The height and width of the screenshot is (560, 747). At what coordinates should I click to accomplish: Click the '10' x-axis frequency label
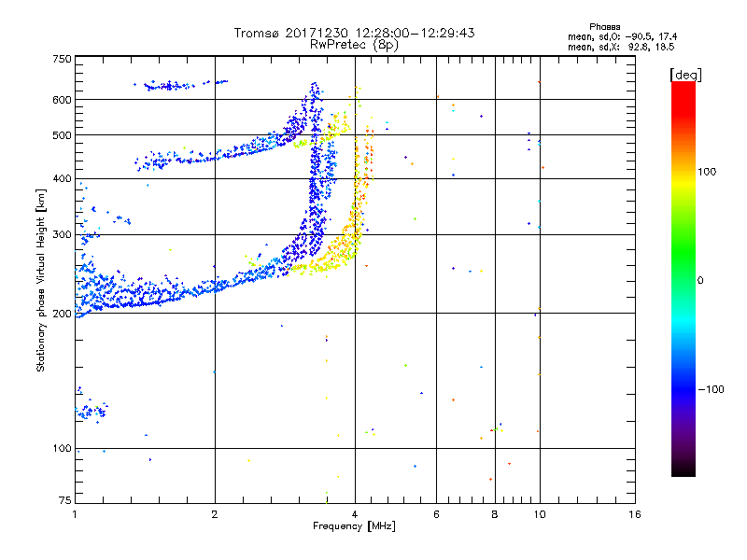[x=540, y=514]
